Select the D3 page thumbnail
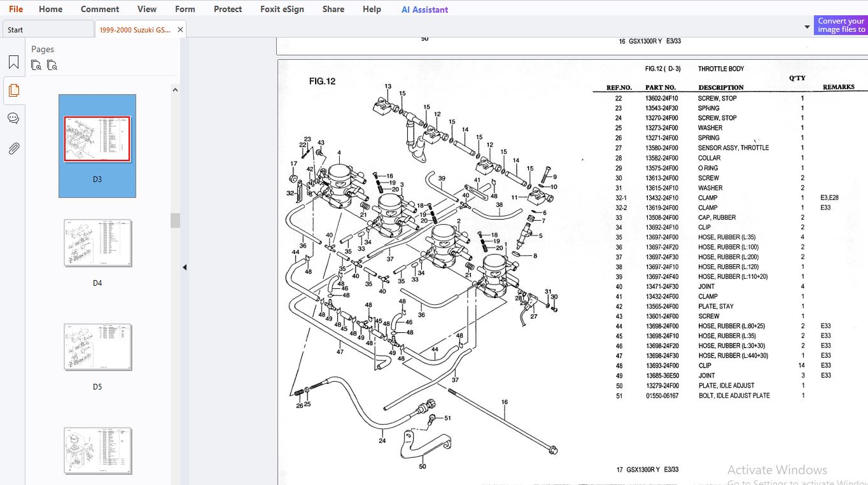868x485 pixels. pyautogui.click(x=97, y=139)
